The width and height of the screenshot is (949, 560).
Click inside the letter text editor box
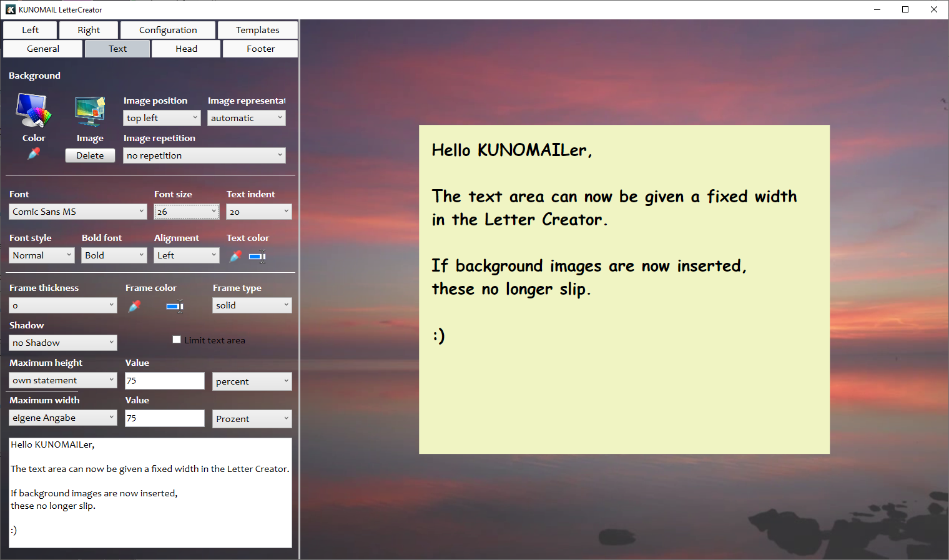point(150,493)
